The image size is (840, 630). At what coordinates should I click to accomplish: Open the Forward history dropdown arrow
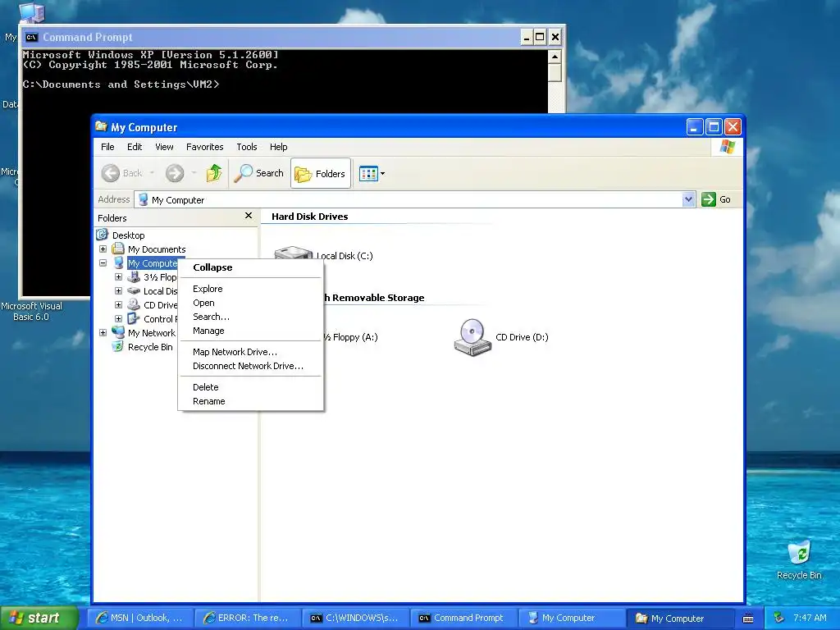coord(194,173)
